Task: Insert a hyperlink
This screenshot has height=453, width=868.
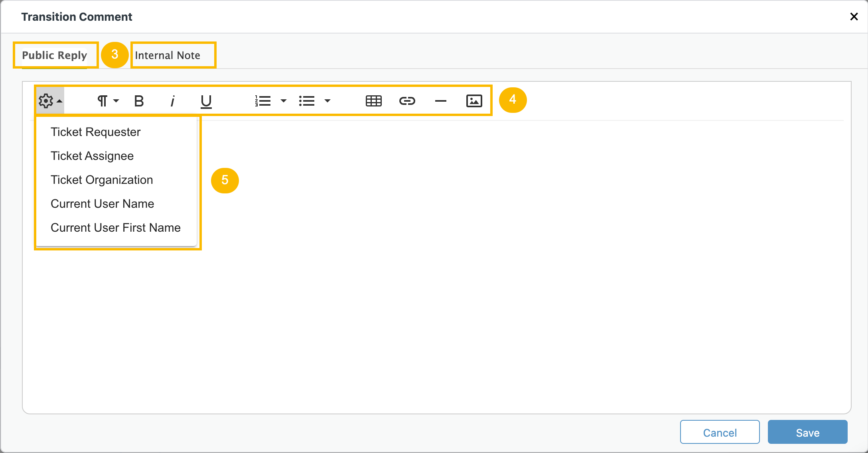Action: [x=407, y=101]
